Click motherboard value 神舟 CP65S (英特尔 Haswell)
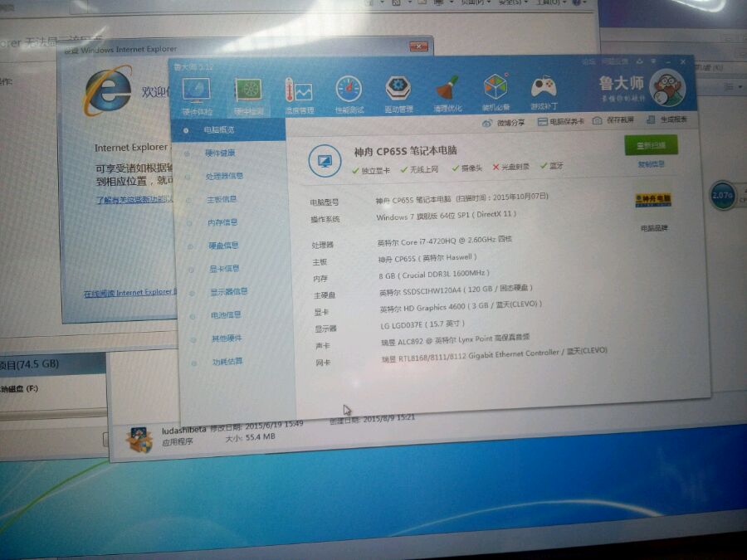Screen dimensions: 747x560 (427, 258)
